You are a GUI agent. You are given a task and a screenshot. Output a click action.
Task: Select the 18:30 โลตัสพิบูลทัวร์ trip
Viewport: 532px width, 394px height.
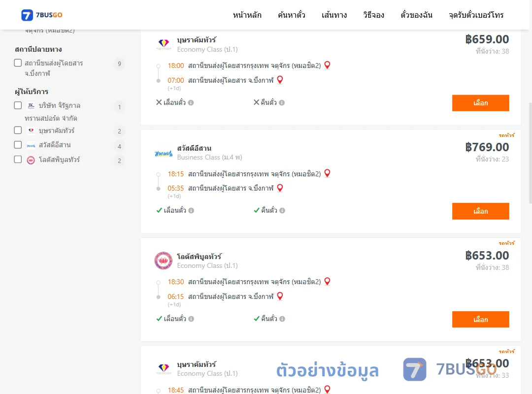pos(480,319)
